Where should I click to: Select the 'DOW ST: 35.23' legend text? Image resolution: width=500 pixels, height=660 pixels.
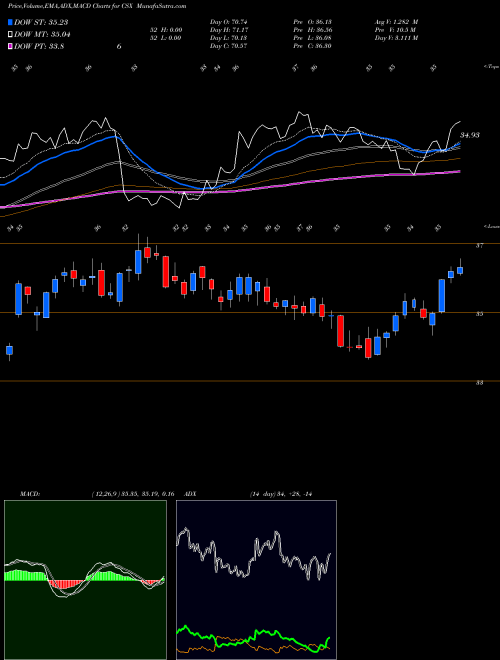click(41, 22)
